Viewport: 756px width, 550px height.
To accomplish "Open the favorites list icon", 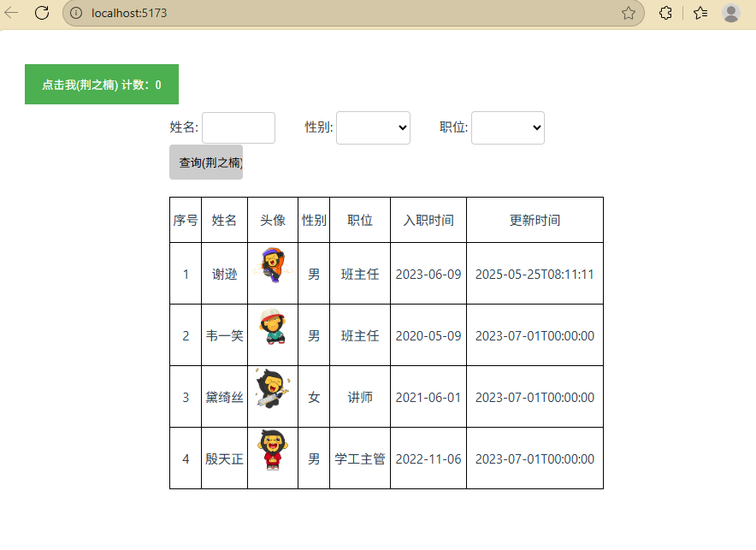I will point(700,13).
